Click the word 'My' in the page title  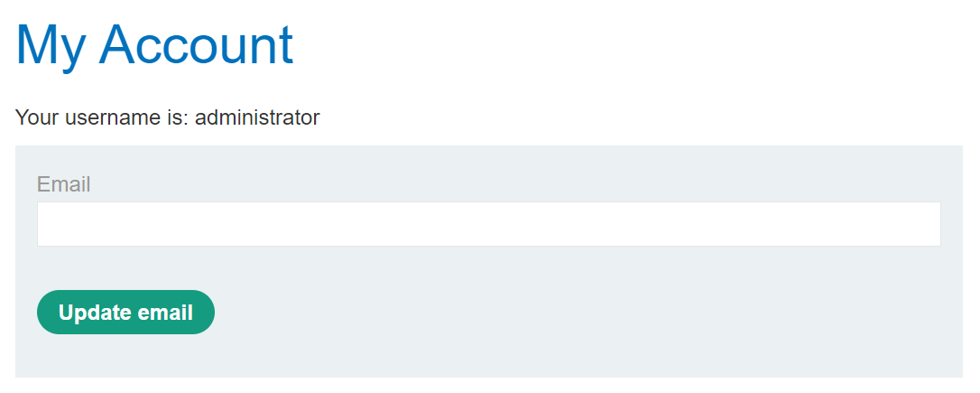51,44
